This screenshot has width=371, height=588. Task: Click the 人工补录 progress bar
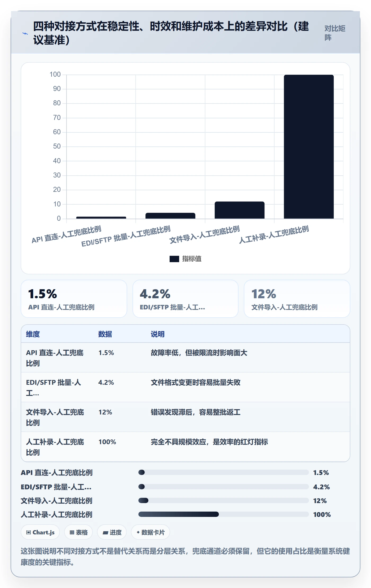tap(223, 514)
